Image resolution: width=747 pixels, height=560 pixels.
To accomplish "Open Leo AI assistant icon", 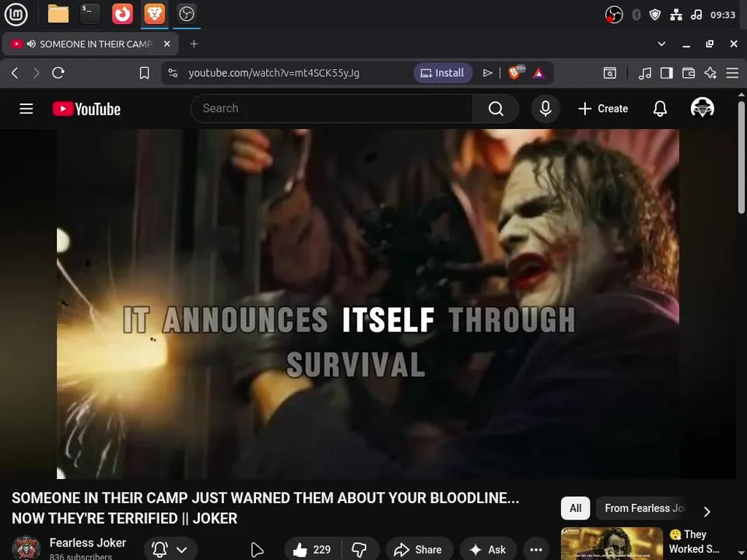I will 710,73.
